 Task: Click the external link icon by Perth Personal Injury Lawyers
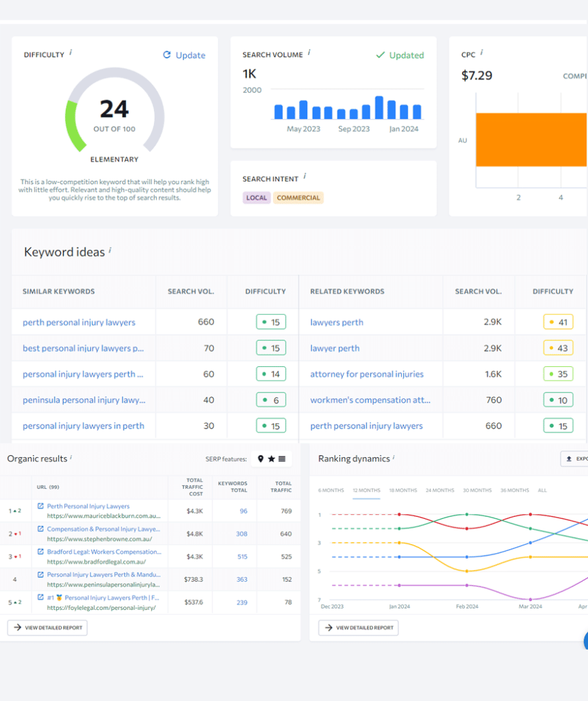point(40,506)
